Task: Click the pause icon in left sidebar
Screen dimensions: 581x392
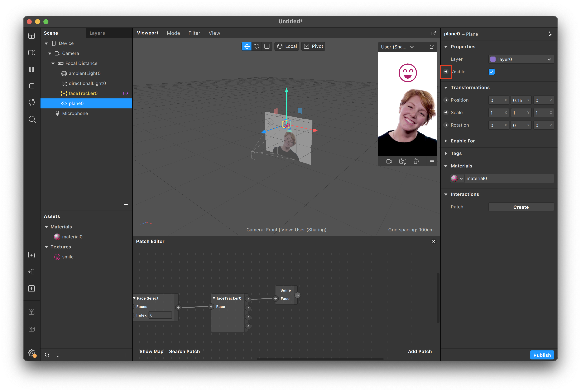Action: [32, 69]
